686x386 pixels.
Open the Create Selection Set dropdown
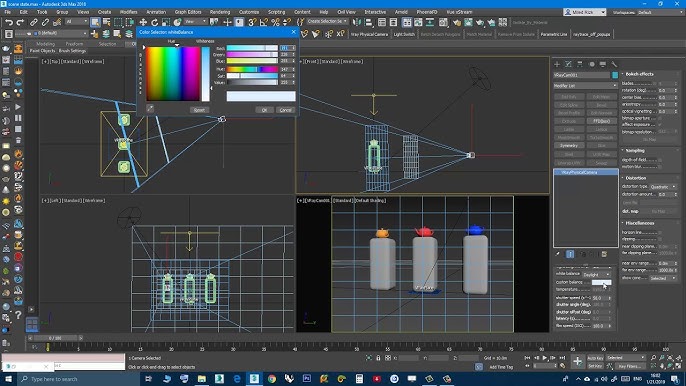pos(327,21)
